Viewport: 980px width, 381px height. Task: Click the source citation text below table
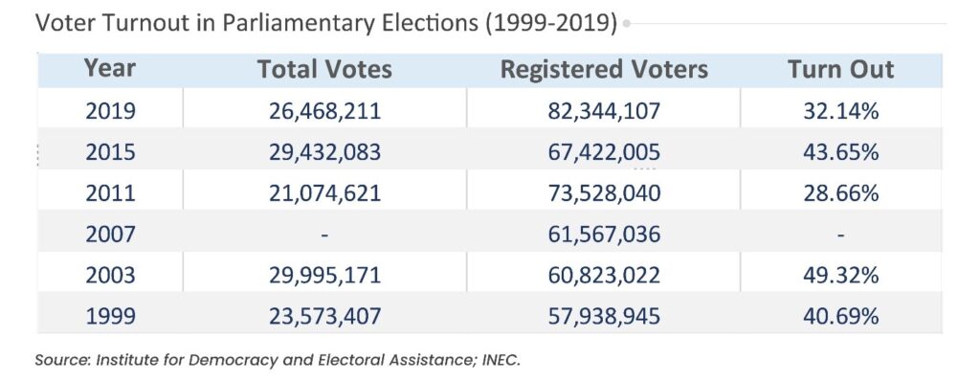coord(278,360)
